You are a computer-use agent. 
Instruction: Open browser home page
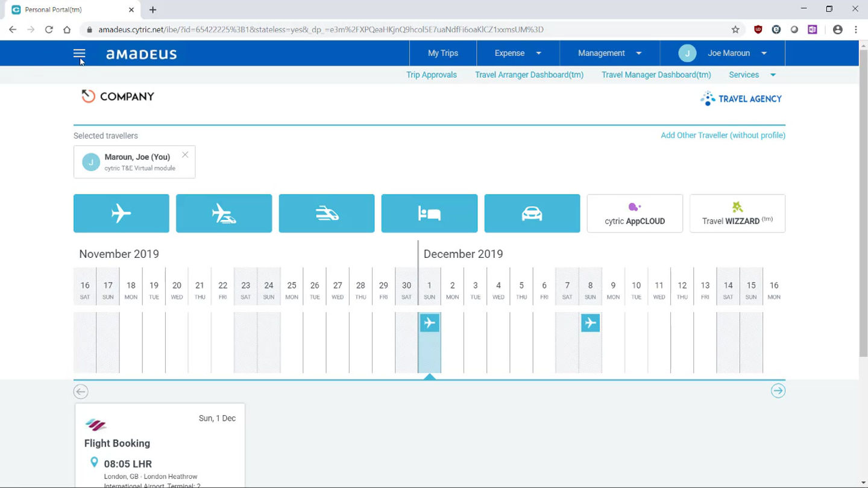click(x=67, y=30)
